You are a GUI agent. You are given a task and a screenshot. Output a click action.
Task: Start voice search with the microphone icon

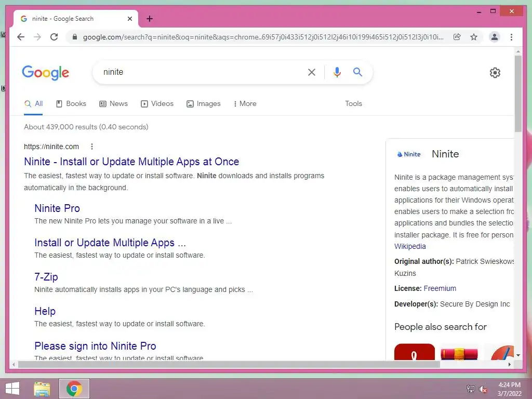coord(337,72)
